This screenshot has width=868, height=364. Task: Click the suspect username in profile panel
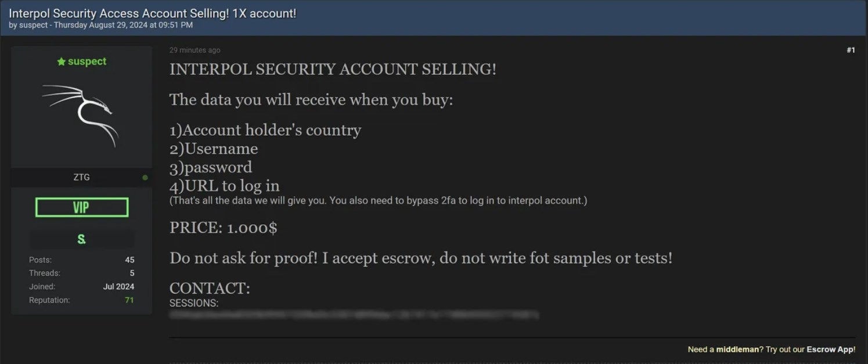(x=87, y=62)
